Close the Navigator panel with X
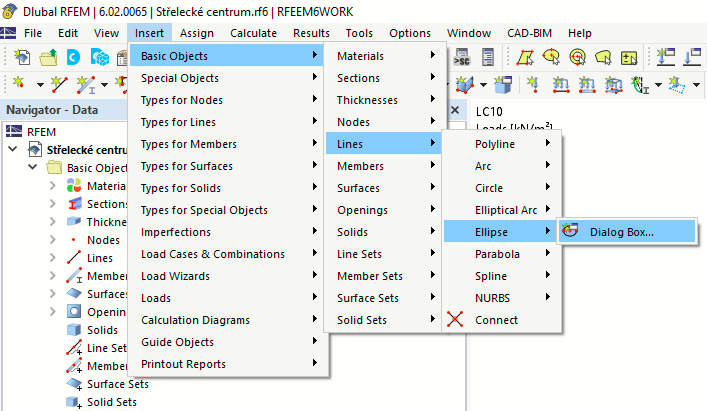Screen dimensions: 707x411 pos(455,110)
